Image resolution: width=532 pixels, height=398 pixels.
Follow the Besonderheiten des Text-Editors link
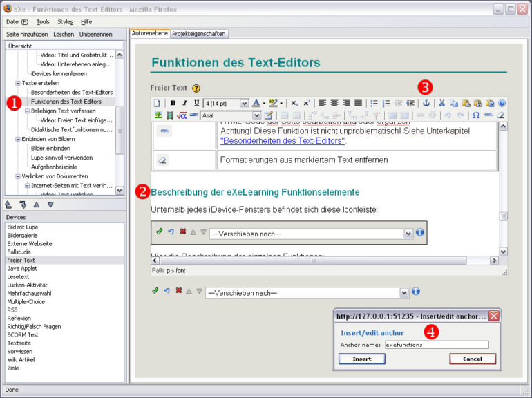[x=283, y=141]
